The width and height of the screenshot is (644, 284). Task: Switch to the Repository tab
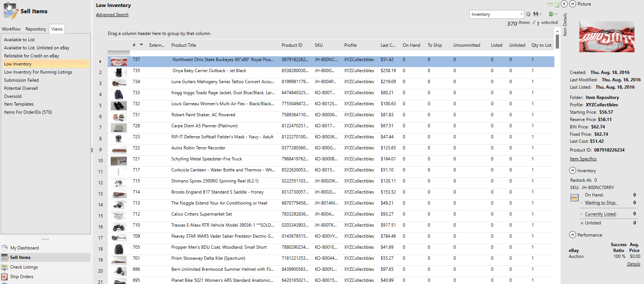36,29
